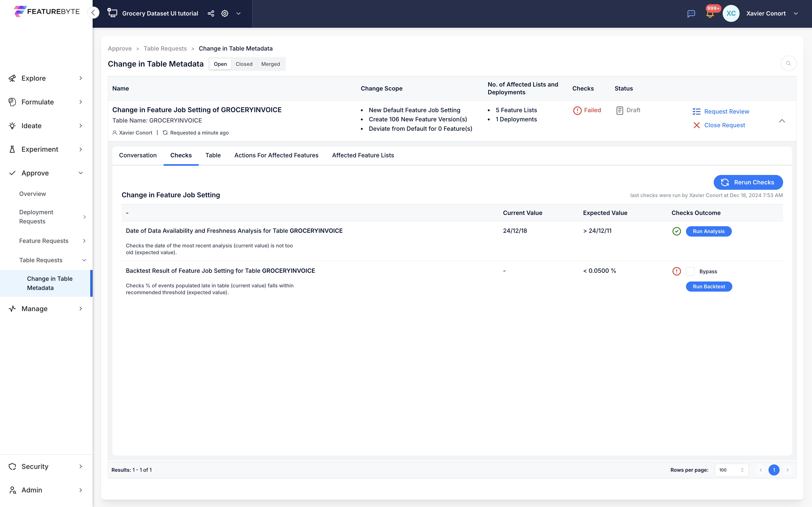Viewport: 812px width, 507px height.
Task: Click the search magnifier icon
Action: point(788,63)
